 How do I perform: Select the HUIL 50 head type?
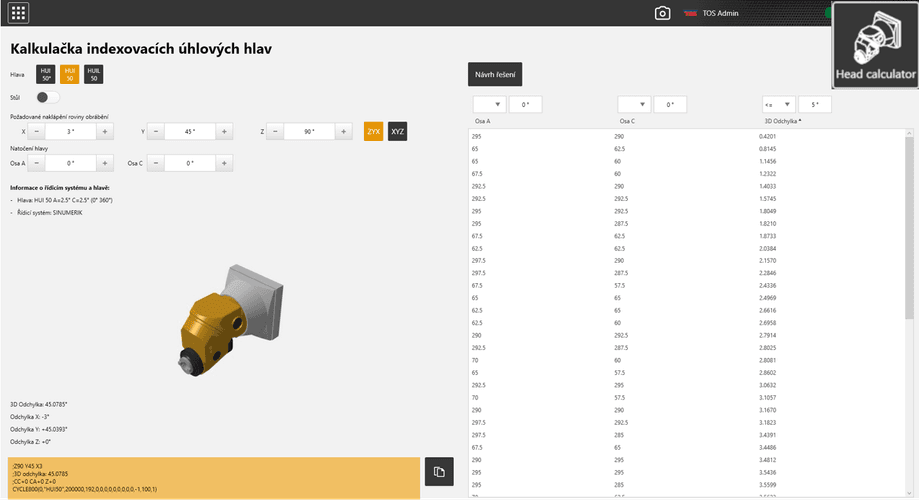93,74
